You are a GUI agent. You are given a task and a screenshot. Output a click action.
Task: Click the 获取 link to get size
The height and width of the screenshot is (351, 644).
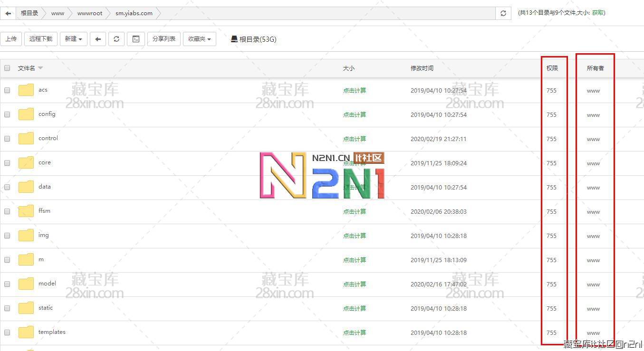(598, 13)
